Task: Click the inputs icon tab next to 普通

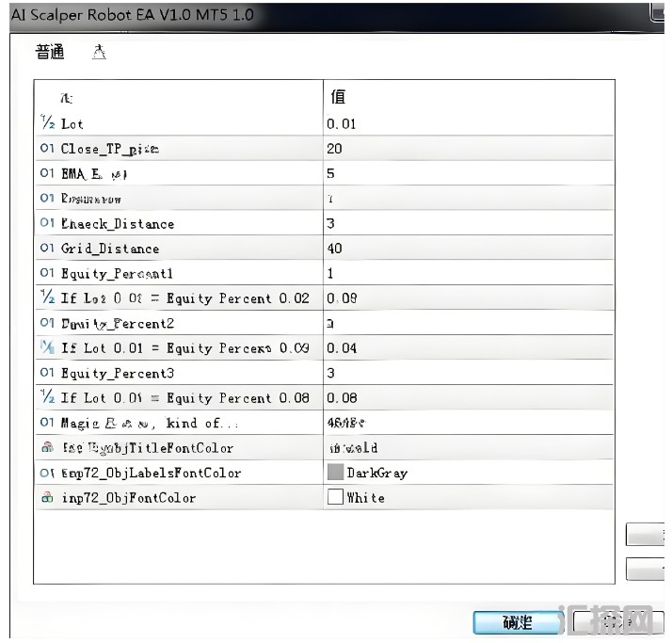Action: coord(99,53)
